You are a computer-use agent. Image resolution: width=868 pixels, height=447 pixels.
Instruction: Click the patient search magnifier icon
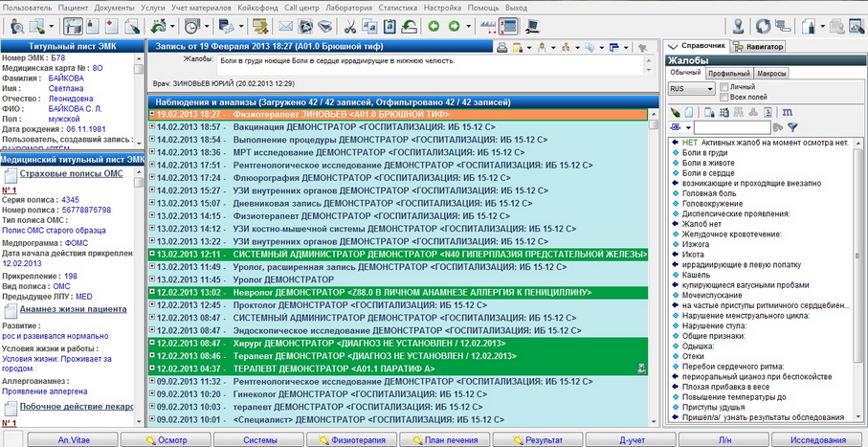pos(16,26)
